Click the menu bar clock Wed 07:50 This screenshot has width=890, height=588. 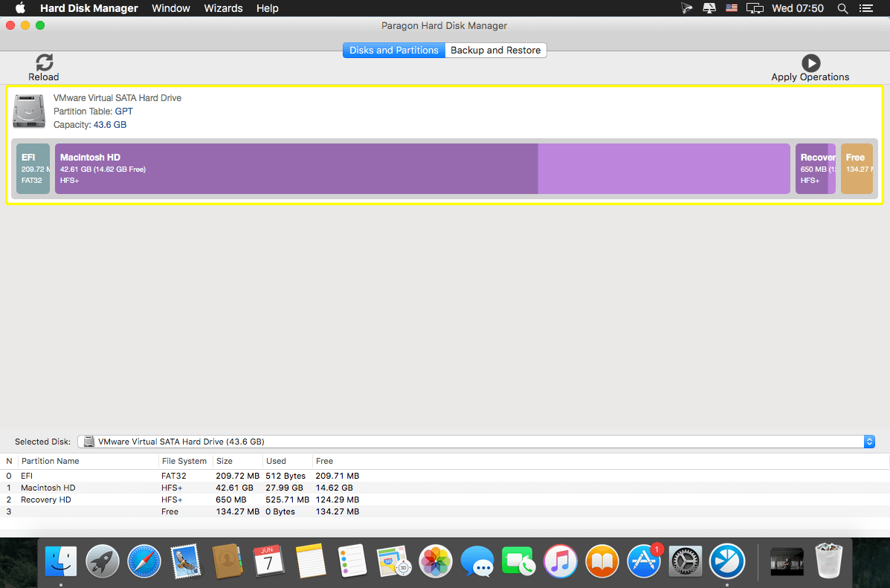point(798,8)
